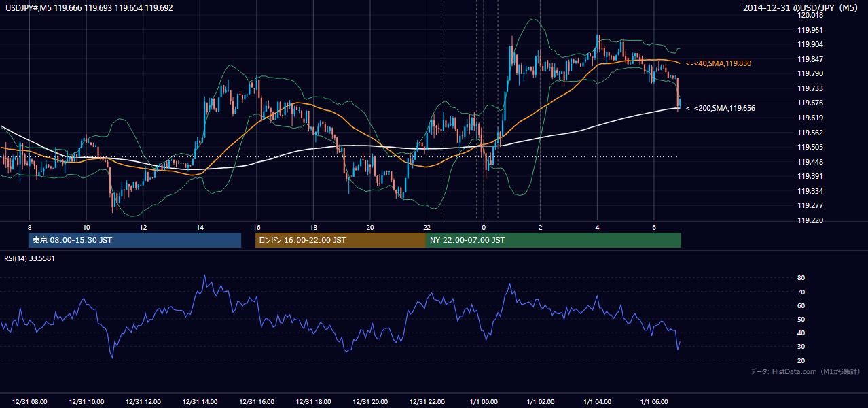Screen dimensions: 868x408
Task: Click the 12/31 12:00 time label
Action: pyautogui.click(x=143, y=402)
